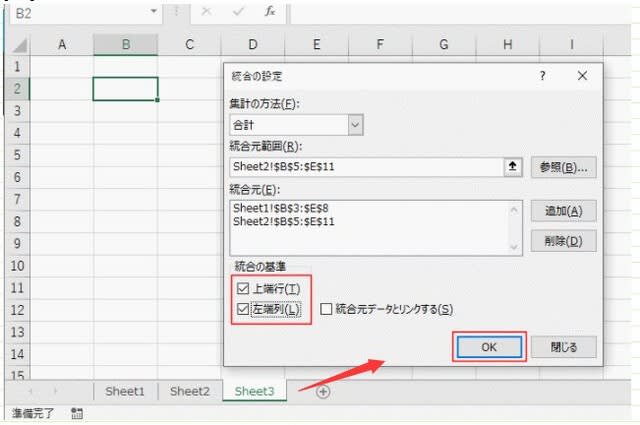Enable 統合元データとリンクする checkbox

[x=327, y=310]
